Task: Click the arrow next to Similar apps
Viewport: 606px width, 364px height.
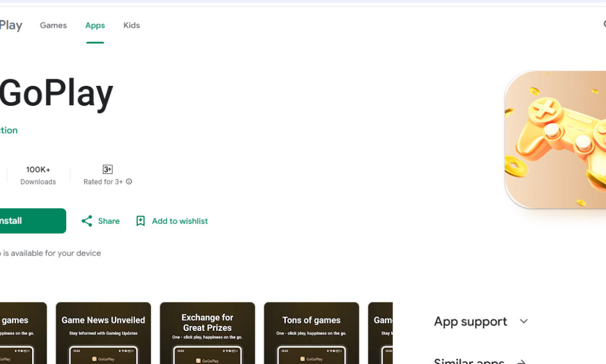Action: click(521, 361)
